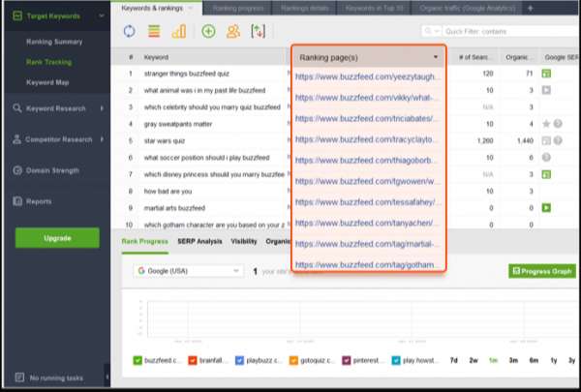This screenshot has width=581, height=392.
Task: Open Ranking Summary in sidebar
Action: pyautogui.click(x=54, y=42)
